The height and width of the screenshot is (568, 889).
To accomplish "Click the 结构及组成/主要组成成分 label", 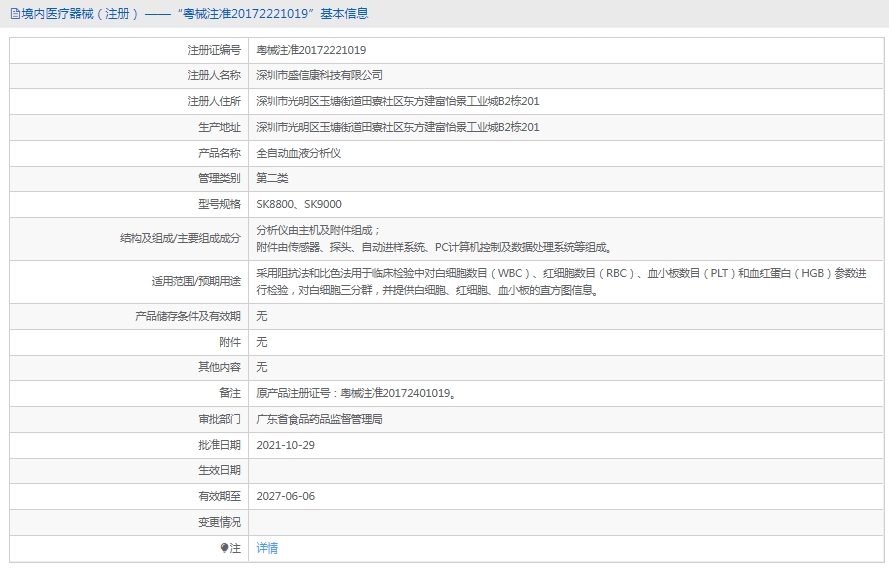I will tap(180, 239).
